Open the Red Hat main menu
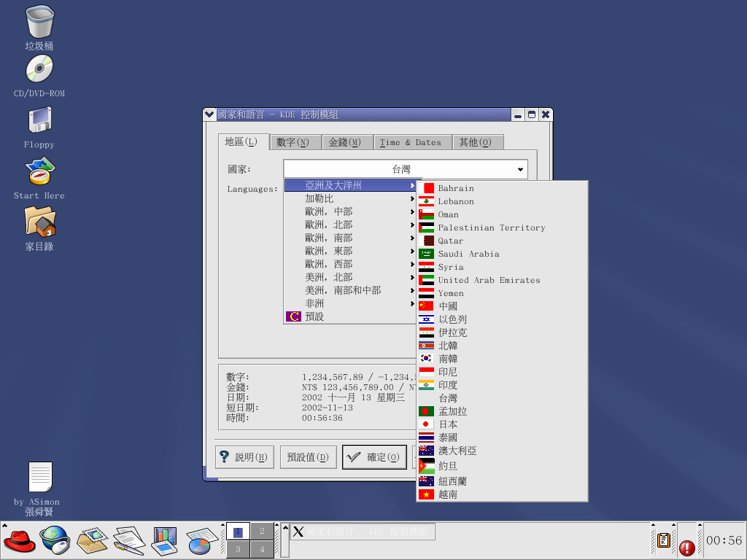The height and width of the screenshot is (560, 747). coord(19,541)
